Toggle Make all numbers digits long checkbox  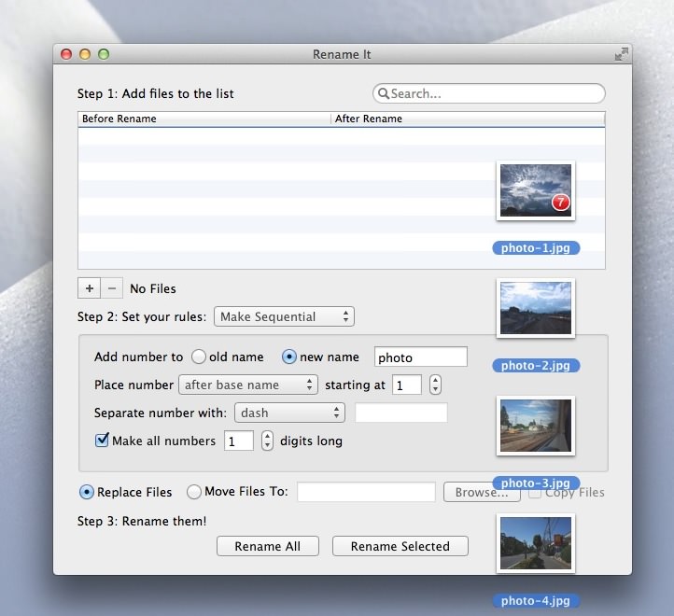coord(102,441)
